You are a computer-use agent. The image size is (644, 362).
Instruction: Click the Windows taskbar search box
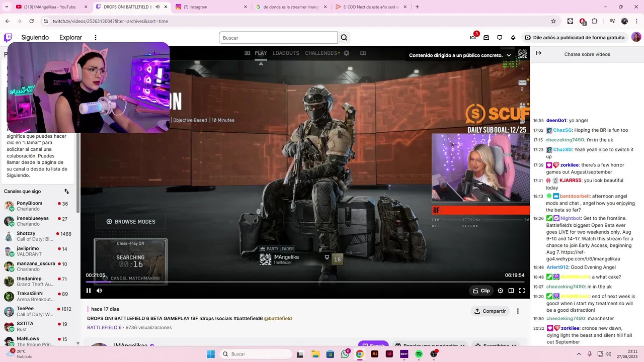click(x=255, y=354)
